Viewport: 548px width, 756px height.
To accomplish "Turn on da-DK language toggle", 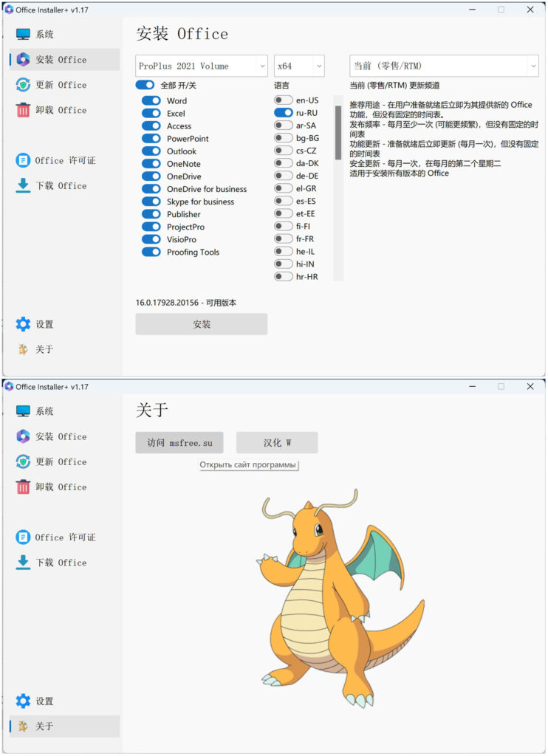I will (x=283, y=163).
